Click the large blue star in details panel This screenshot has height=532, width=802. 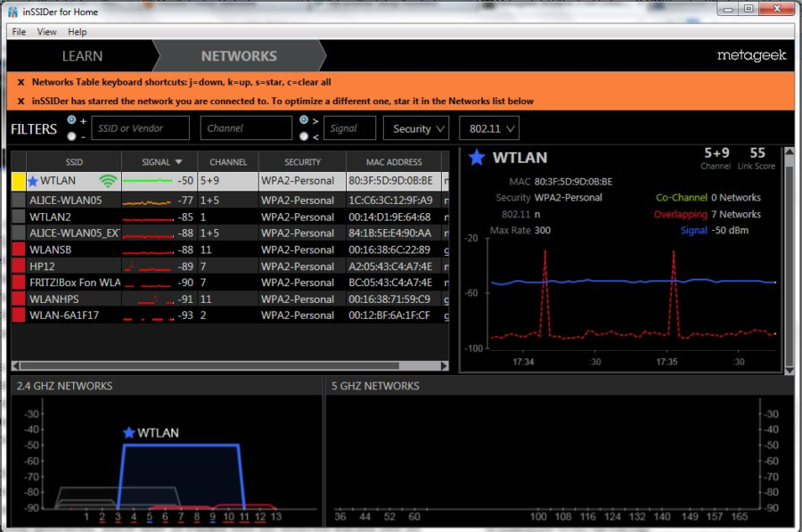477,157
